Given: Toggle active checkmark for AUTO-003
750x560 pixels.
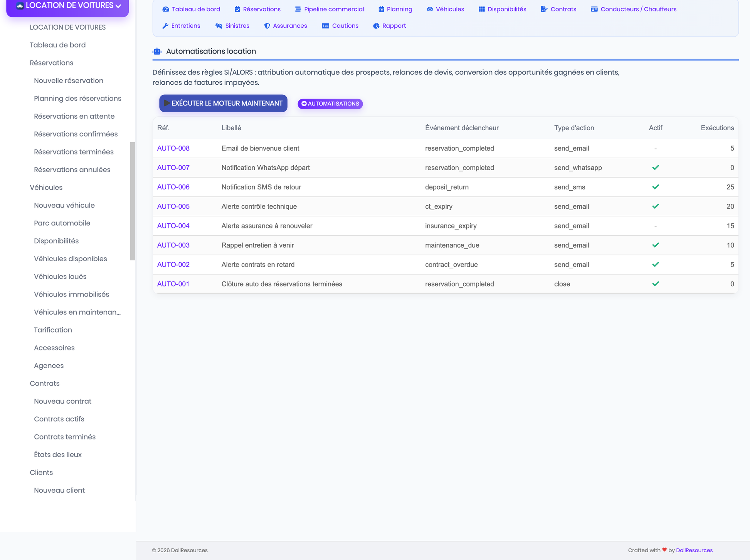Looking at the screenshot, I should (656, 245).
